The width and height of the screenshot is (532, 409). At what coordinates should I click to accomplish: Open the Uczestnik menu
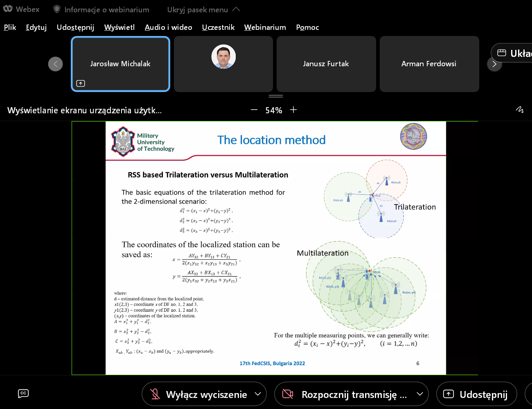tap(218, 27)
